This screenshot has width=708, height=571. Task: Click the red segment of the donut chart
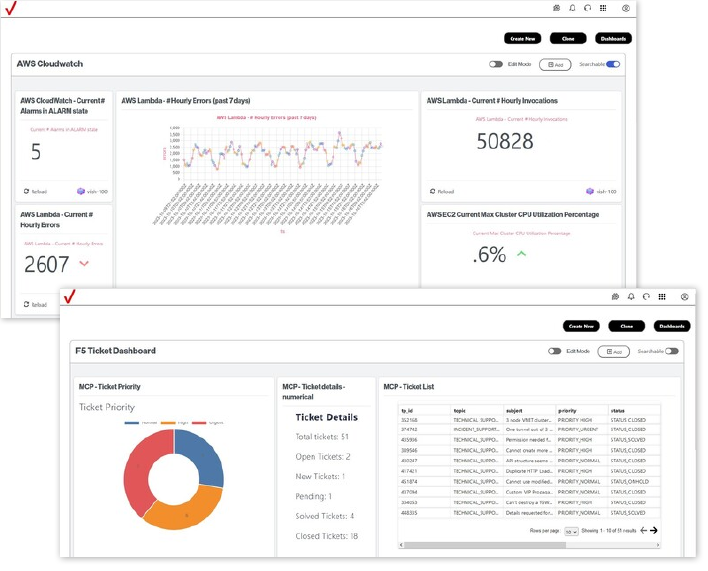point(140,465)
